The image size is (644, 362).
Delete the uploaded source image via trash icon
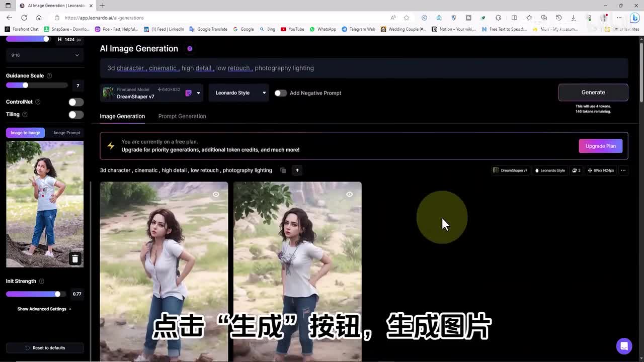pyautogui.click(x=75, y=259)
